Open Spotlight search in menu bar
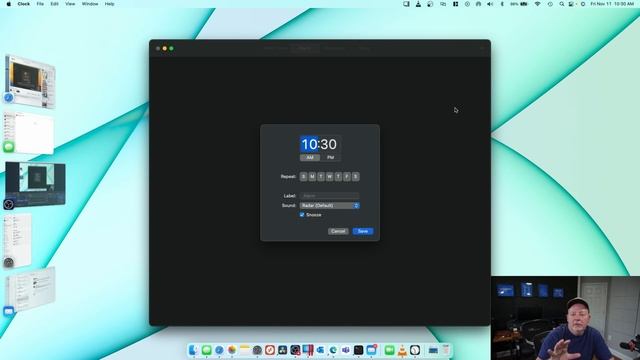 click(x=562, y=4)
